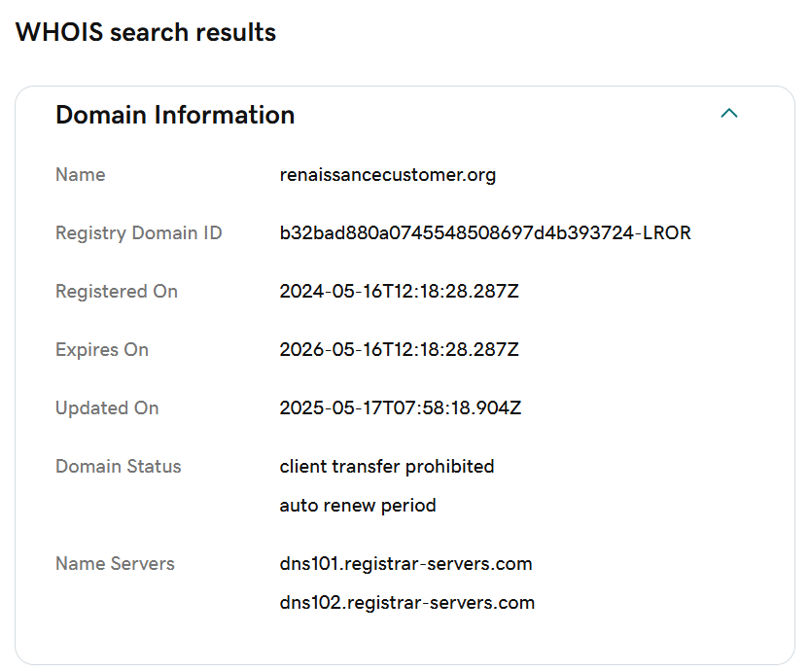Click the client transfer prohibited status

(x=386, y=467)
